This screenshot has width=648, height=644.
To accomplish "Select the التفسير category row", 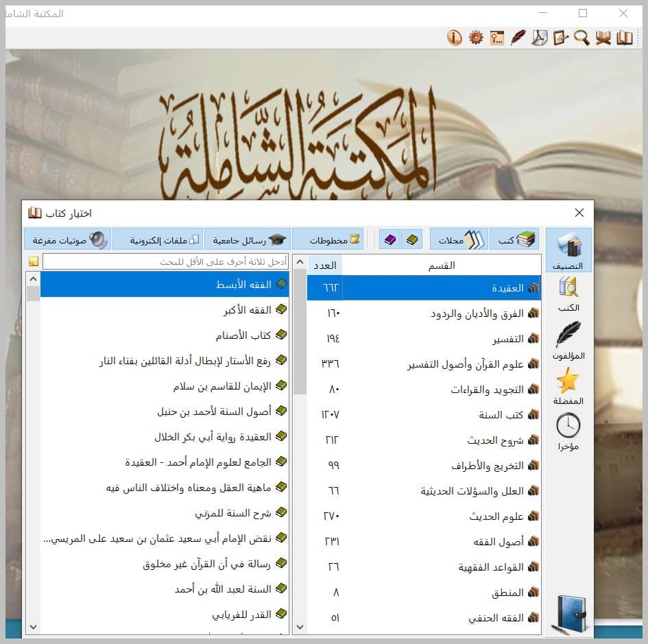I will (424, 339).
